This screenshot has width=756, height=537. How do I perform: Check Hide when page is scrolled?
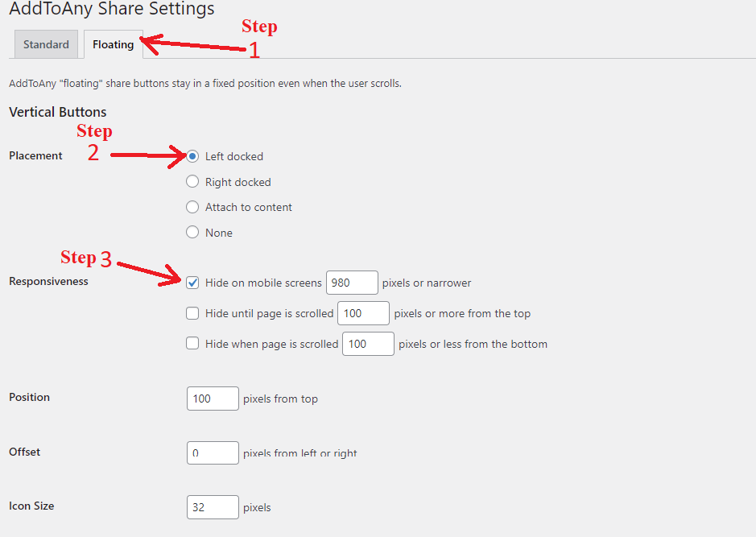[192, 343]
